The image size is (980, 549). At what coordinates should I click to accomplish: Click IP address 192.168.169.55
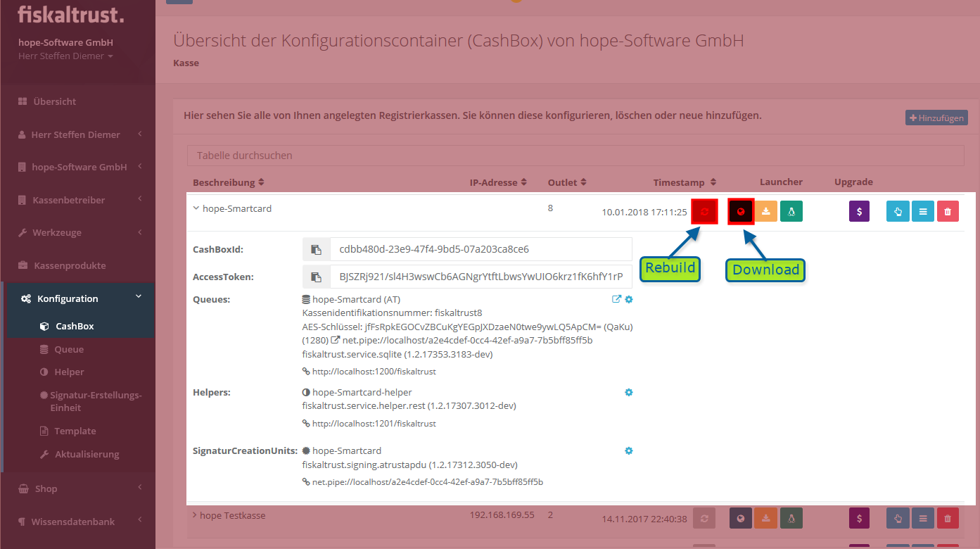click(x=502, y=515)
